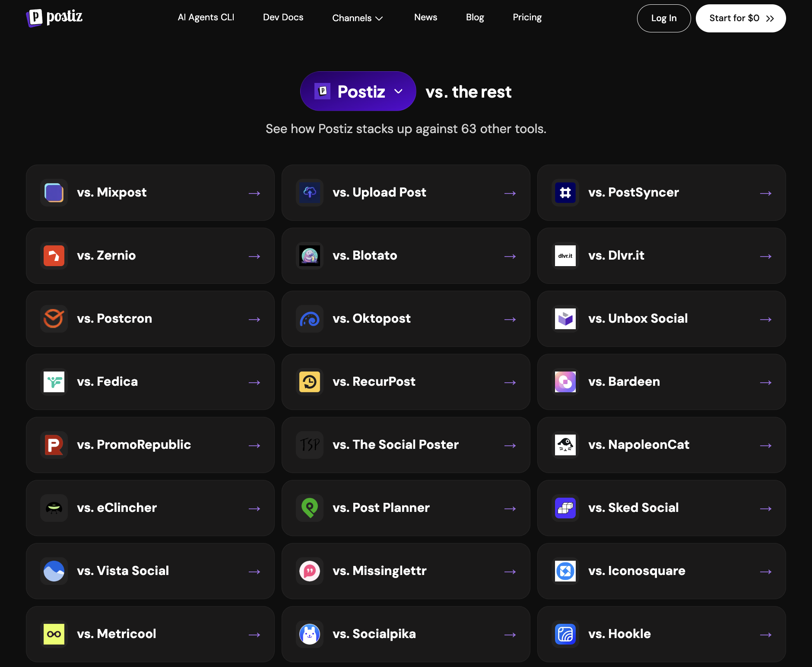Click the Postcron orange check icon
812x667 pixels.
(54, 319)
